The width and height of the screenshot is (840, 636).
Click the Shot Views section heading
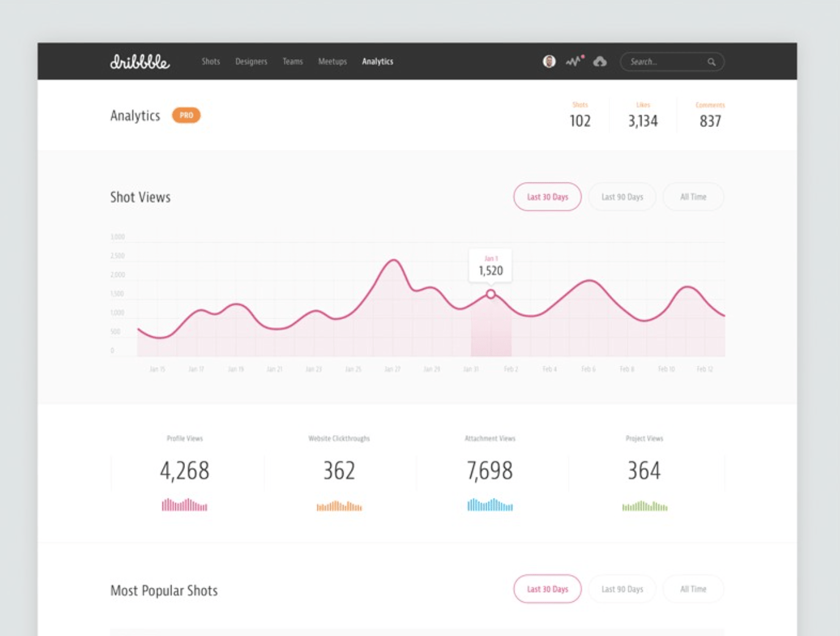(x=140, y=197)
